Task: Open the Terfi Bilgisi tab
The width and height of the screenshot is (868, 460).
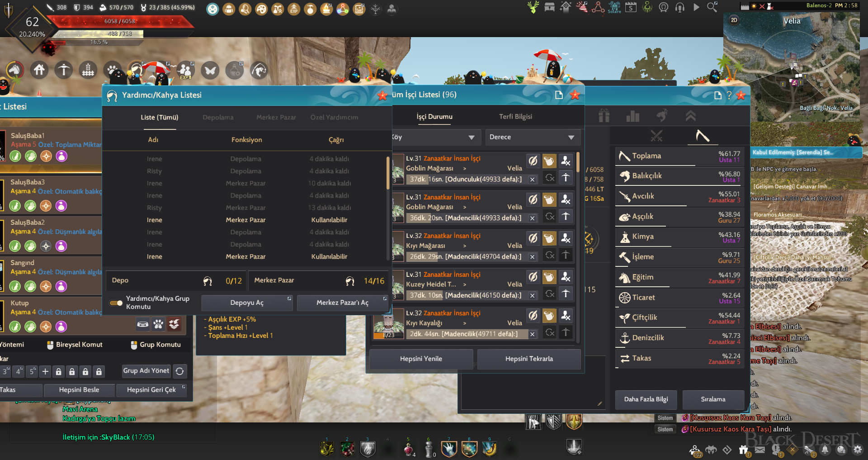Action: click(515, 117)
